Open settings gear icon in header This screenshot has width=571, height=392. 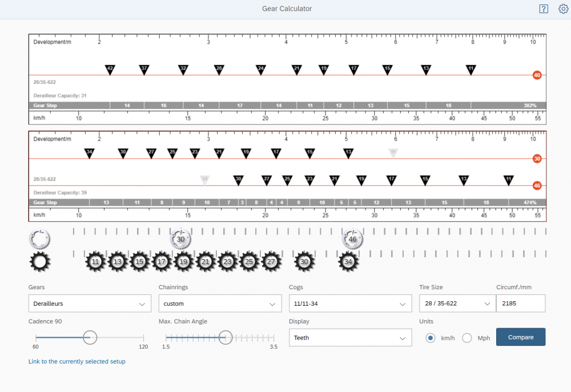coord(563,9)
